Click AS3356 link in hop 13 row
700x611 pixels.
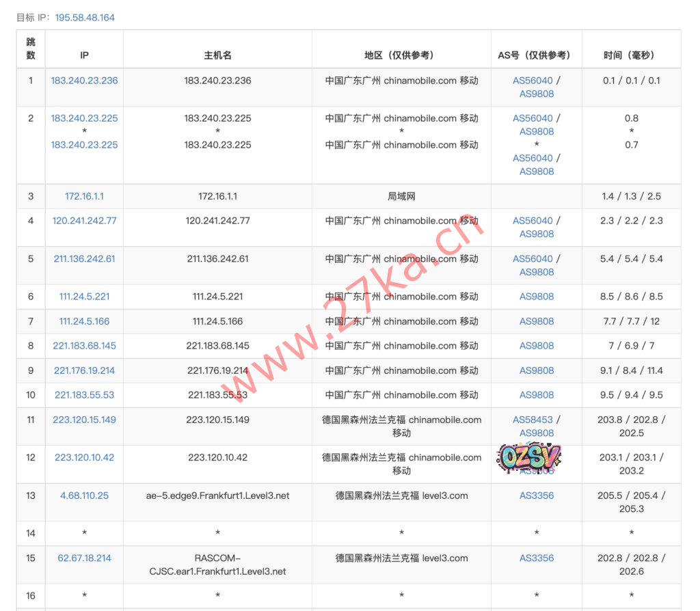pos(537,495)
